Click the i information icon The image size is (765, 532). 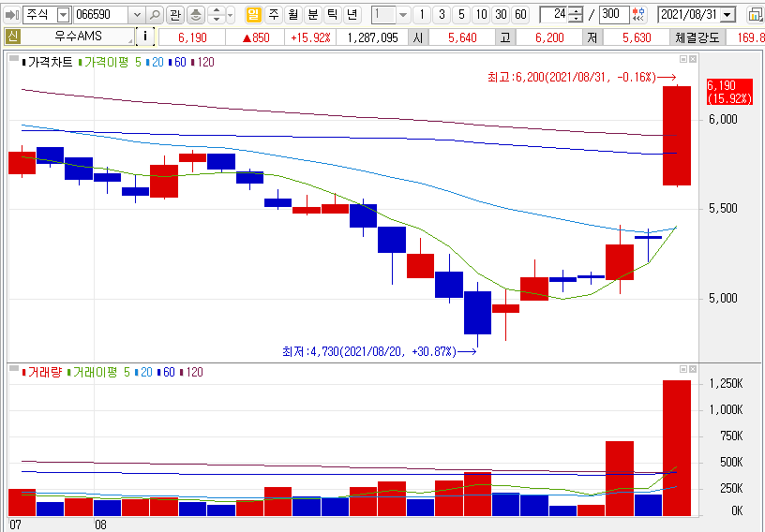point(145,37)
